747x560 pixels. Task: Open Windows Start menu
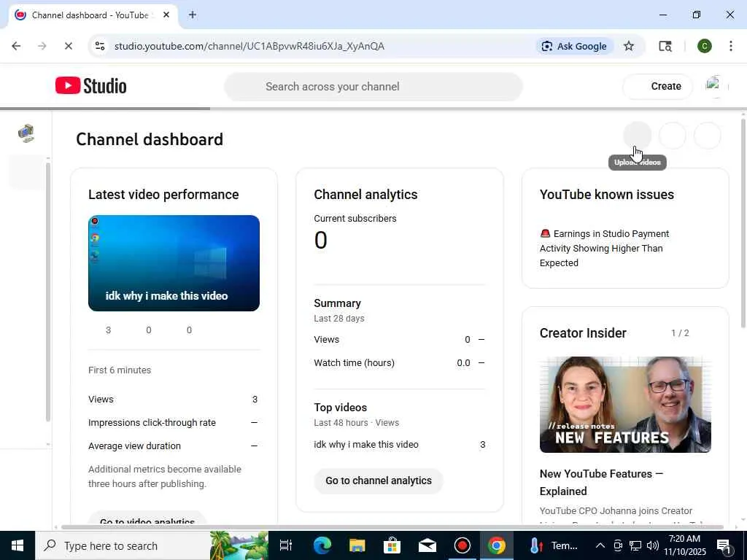pos(18,545)
